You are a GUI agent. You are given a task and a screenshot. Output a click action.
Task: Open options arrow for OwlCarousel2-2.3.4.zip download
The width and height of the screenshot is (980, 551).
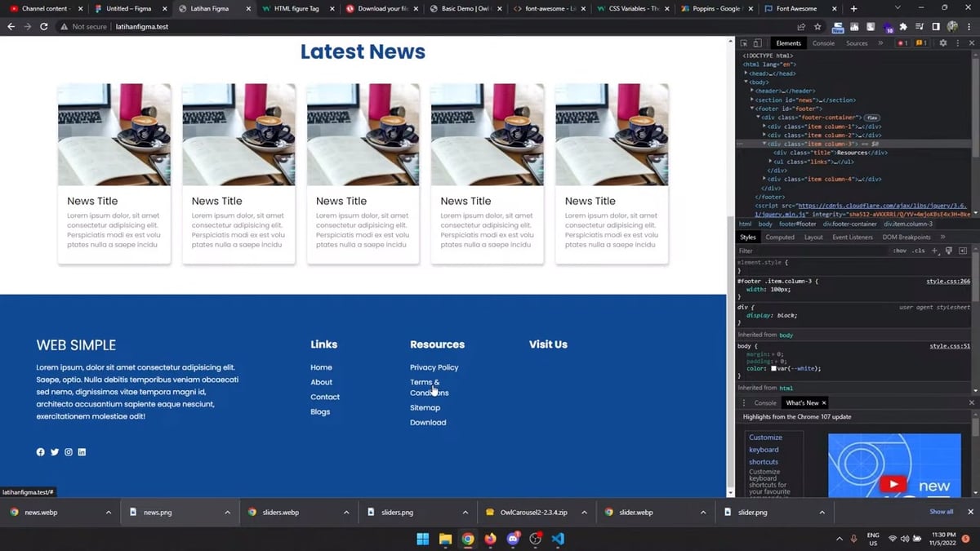[x=585, y=512]
